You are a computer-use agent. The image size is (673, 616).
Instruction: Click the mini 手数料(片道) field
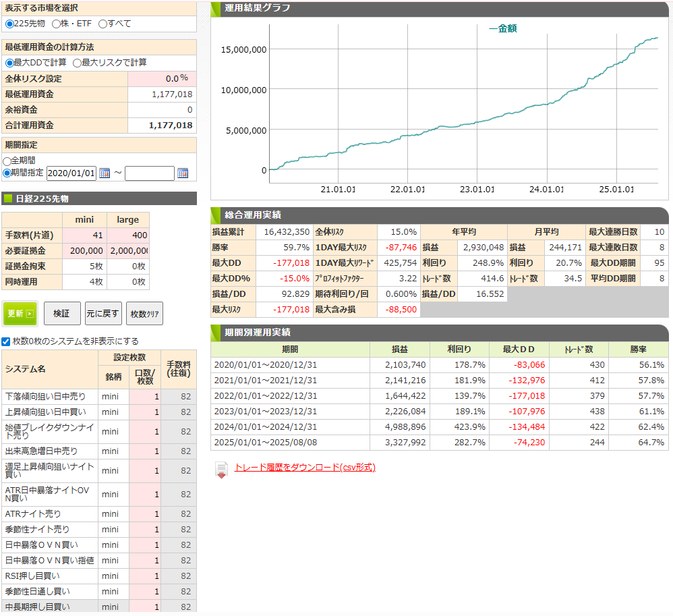click(x=84, y=235)
